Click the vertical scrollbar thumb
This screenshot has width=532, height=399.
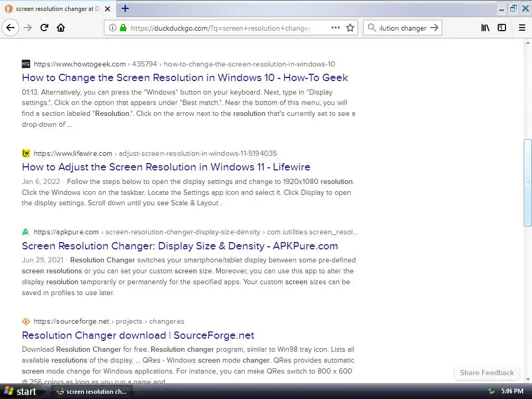pyautogui.click(x=528, y=182)
